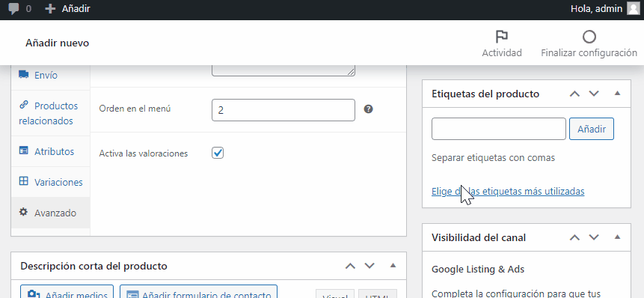
Task: Click the Añadir nuevo heading
Action: [58, 43]
